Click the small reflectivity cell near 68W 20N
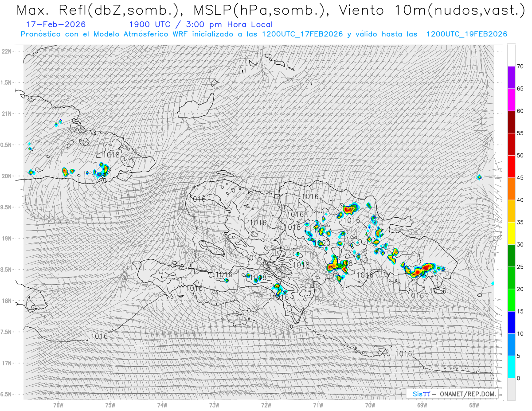Screen dimensions: 532x411 click(x=479, y=177)
